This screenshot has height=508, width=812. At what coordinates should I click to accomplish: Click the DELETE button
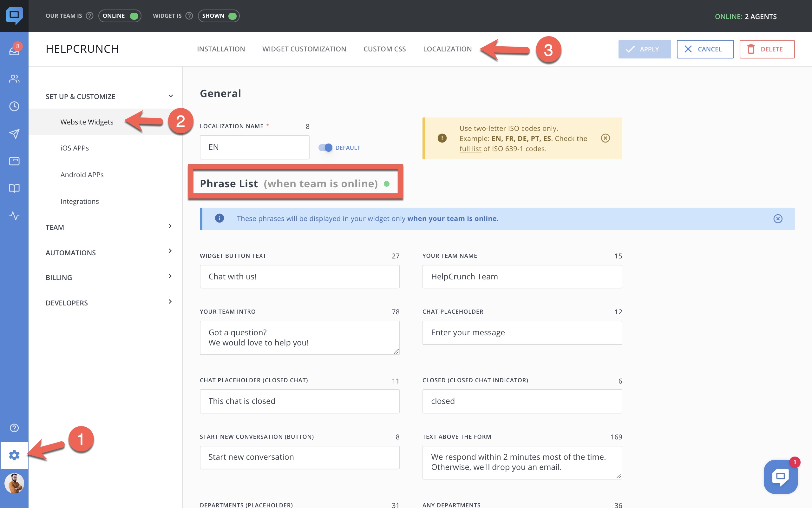[767, 49]
